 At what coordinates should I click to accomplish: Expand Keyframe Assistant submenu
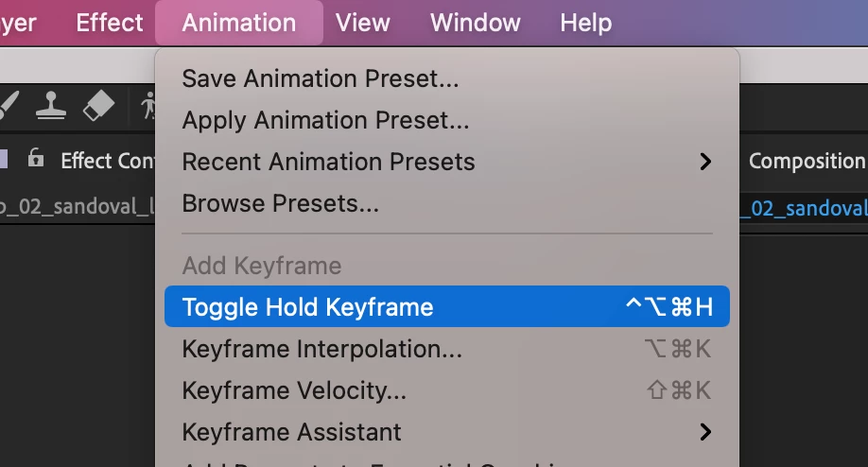point(704,432)
